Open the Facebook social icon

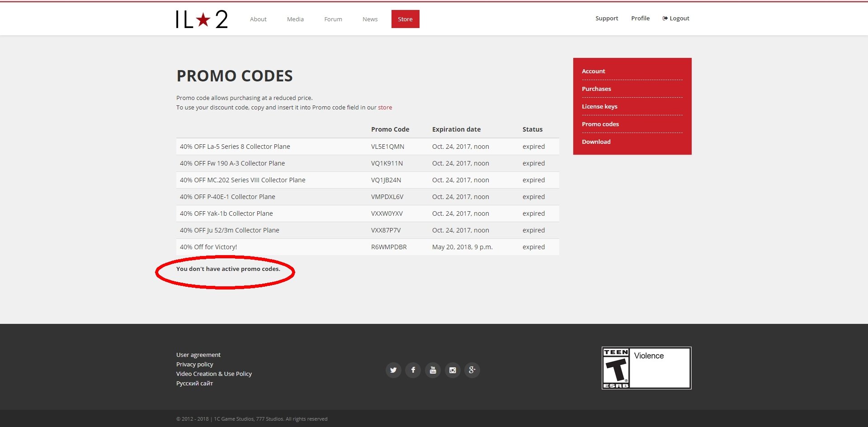click(x=413, y=370)
